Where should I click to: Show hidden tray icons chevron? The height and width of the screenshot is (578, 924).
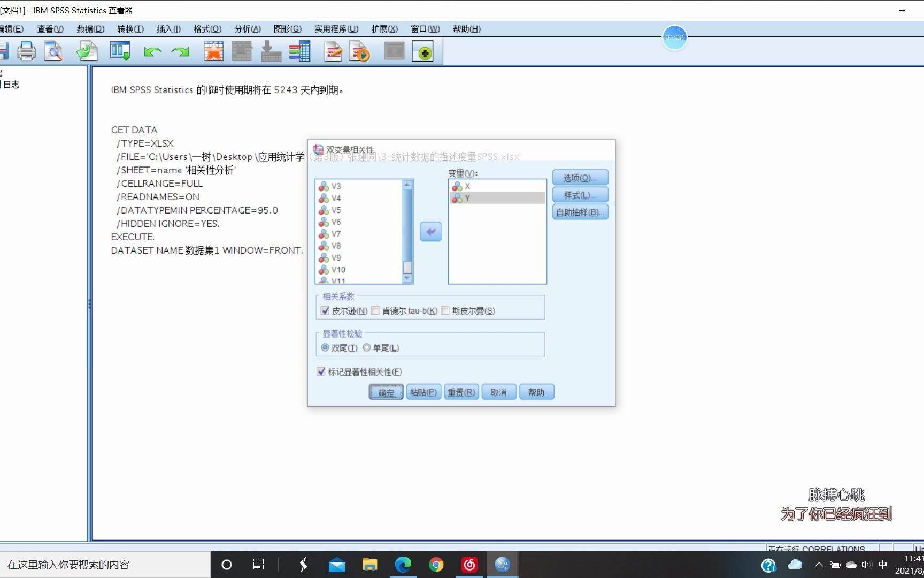tap(819, 565)
